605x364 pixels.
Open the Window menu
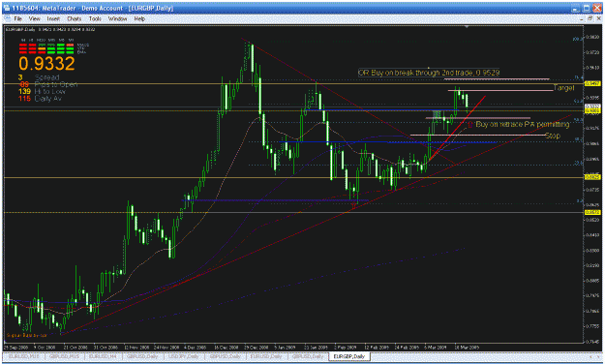pos(117,18)
